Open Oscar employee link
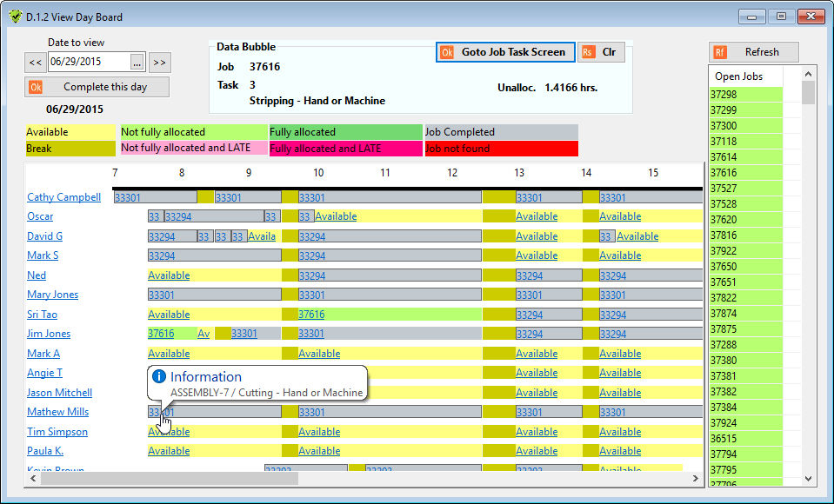834x504 pixels. coord(40,216)
